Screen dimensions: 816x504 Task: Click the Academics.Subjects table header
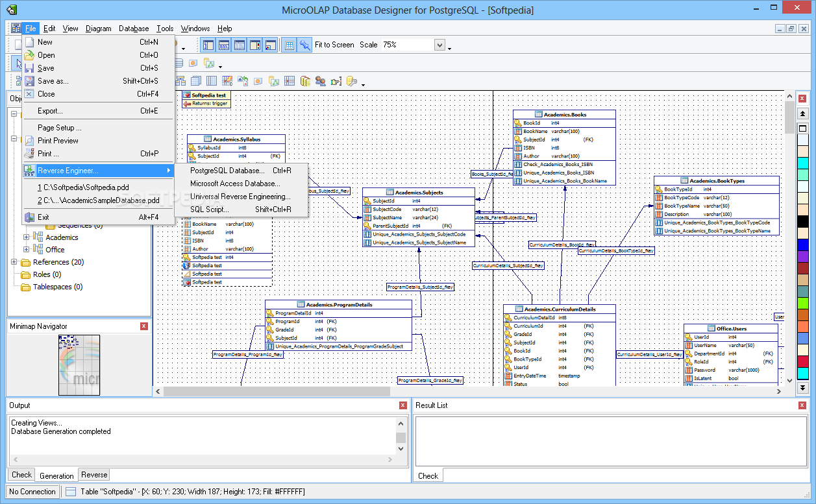[x=419, y=193]
